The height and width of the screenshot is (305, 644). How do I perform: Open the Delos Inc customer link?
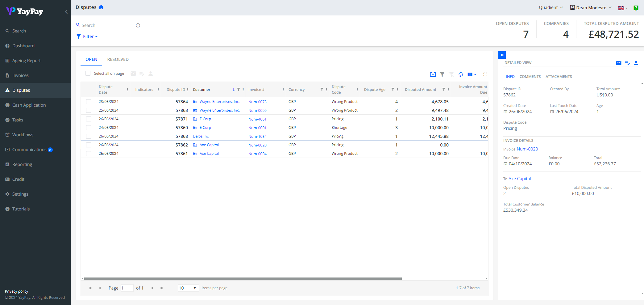[x=201, y=136]
